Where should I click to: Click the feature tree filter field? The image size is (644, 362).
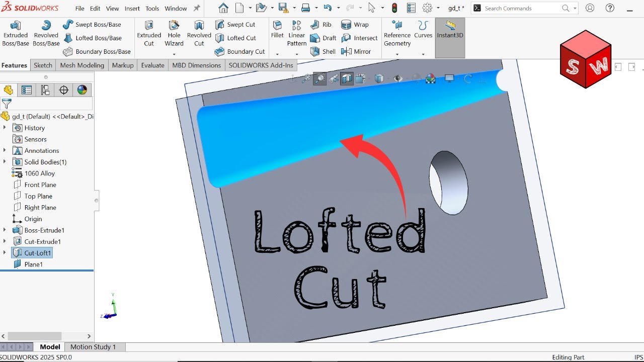coord(47,104)
